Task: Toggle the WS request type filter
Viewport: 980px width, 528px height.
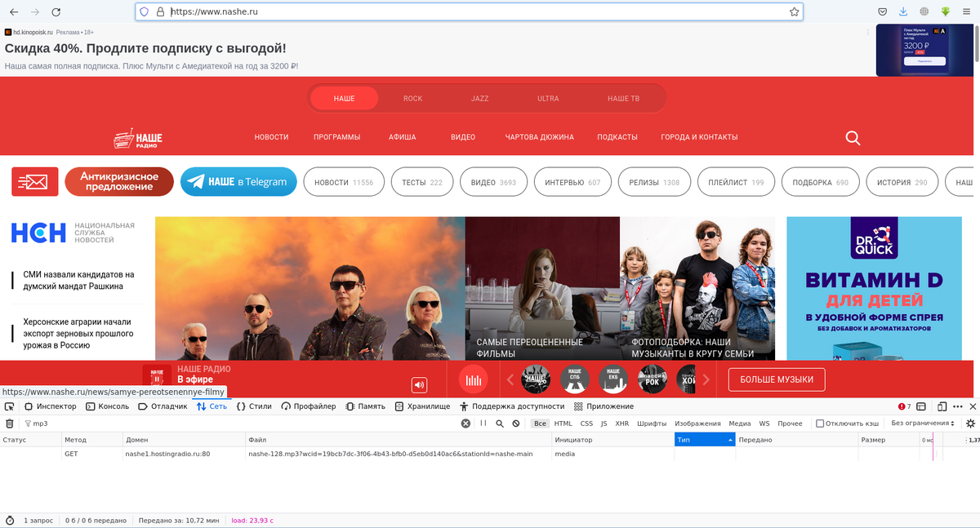Action: [764, 424]
